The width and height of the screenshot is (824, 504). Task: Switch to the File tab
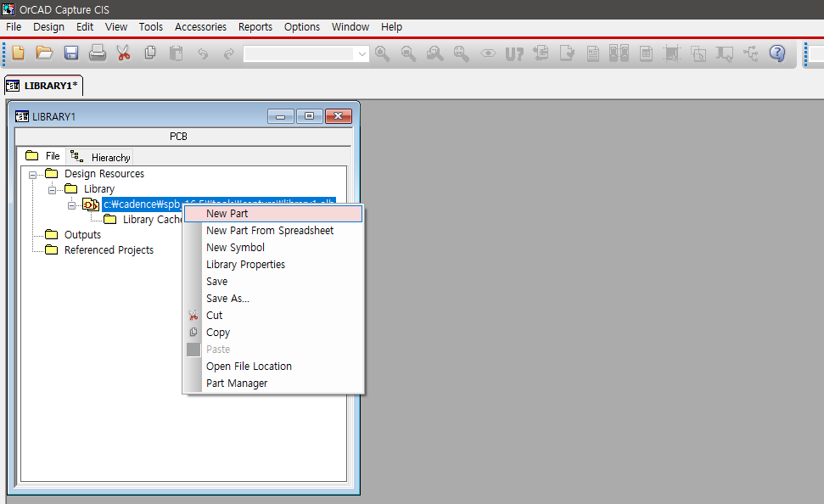click(x=43, y=156)
